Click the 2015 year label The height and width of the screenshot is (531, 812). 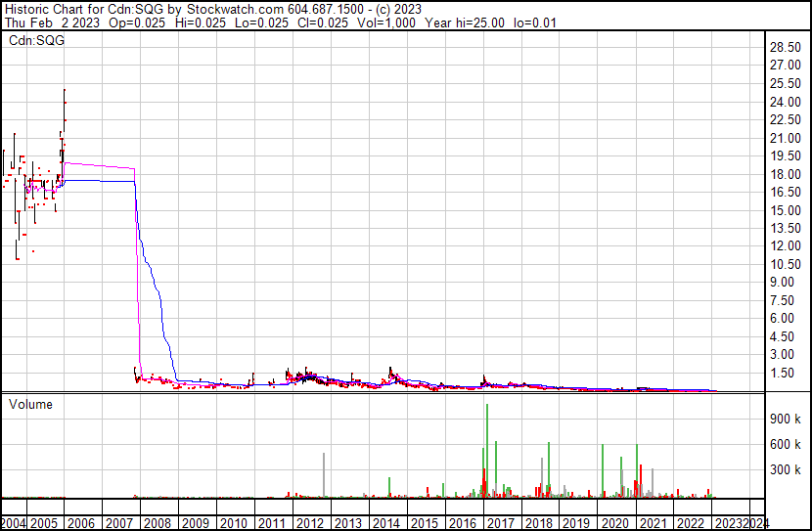[x=425, y=523]
